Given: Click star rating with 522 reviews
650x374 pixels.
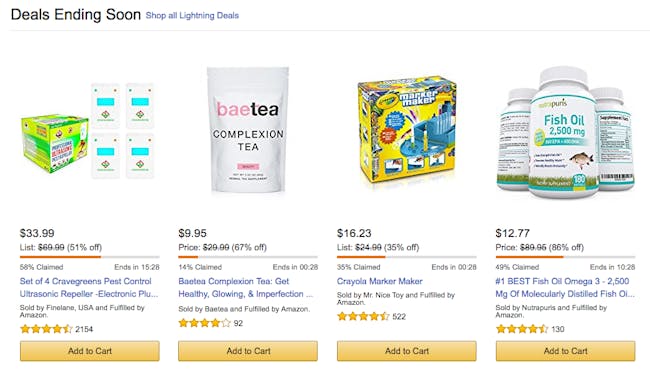Looking at the screenshot, I should tap(363, 317).
